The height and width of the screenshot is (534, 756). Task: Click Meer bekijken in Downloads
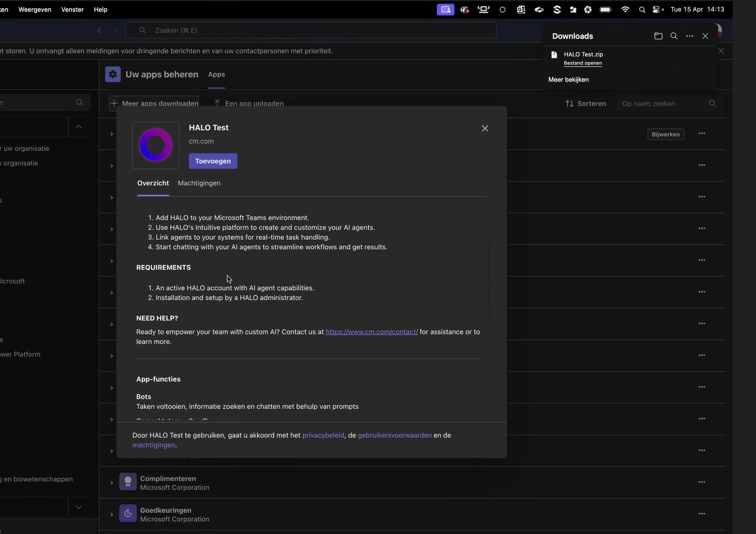(x=568, y=80)
